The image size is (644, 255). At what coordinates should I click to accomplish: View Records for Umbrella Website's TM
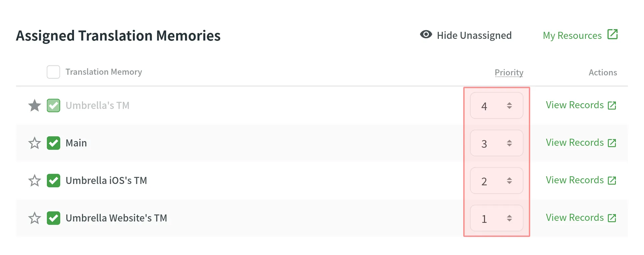tap(575, 218)
